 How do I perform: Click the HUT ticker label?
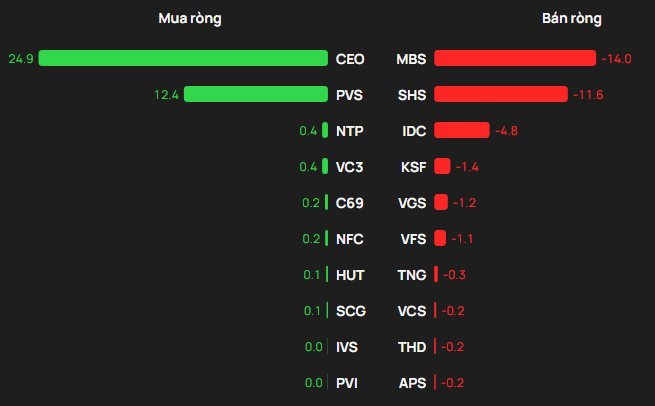(x=350, y=275)
